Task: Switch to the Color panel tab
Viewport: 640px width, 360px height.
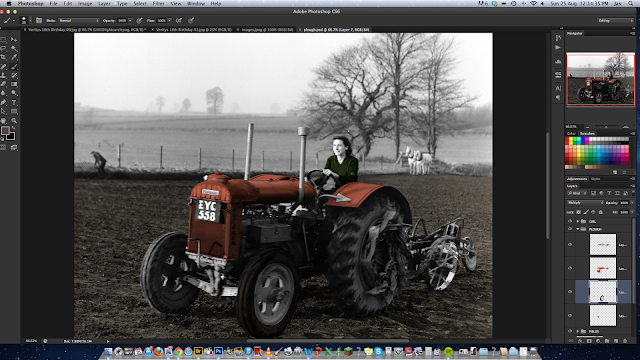Action: (x=571, y=133)
